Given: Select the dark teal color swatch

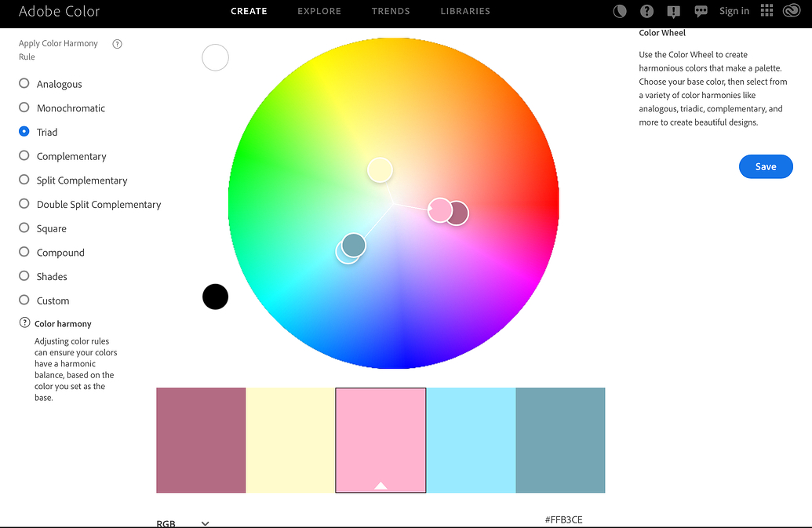Looking at the screenshot, I should (x=560, y=439).
